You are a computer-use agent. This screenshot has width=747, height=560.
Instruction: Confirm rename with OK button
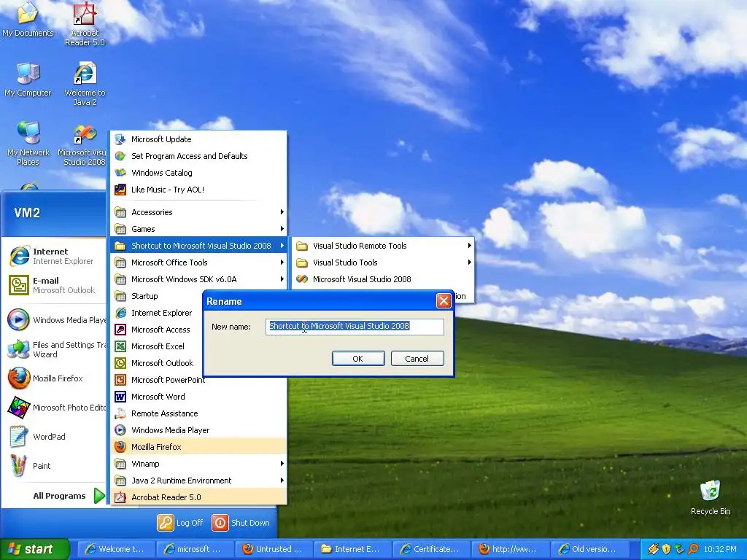(x=358, y=359)
